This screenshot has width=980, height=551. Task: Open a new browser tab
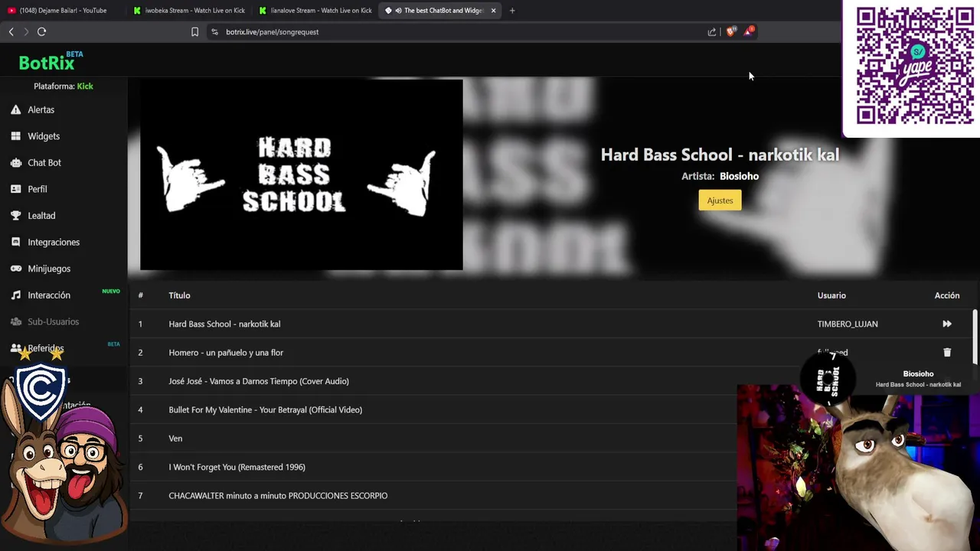(512, 11)
